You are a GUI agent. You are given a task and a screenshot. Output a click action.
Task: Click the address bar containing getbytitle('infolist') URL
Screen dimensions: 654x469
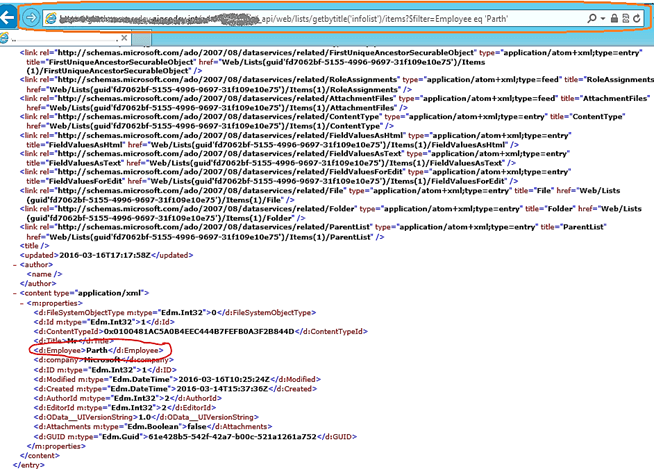(x=317, y=18)
